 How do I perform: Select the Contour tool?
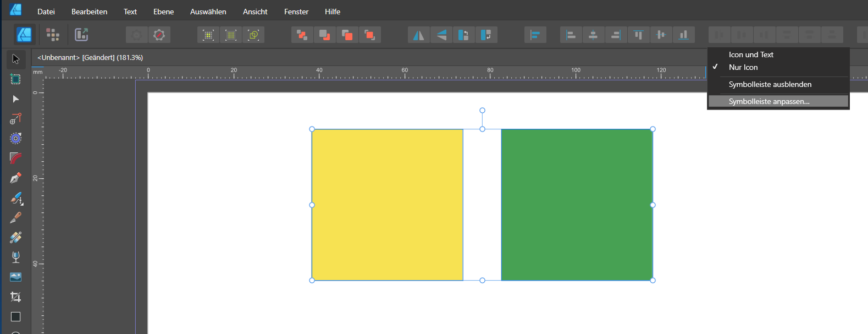[x=16, y=139]
